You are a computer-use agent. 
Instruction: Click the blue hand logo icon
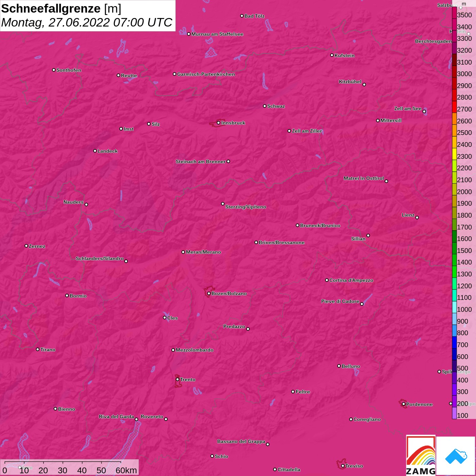pyautogui.click(x=456, y=456)
